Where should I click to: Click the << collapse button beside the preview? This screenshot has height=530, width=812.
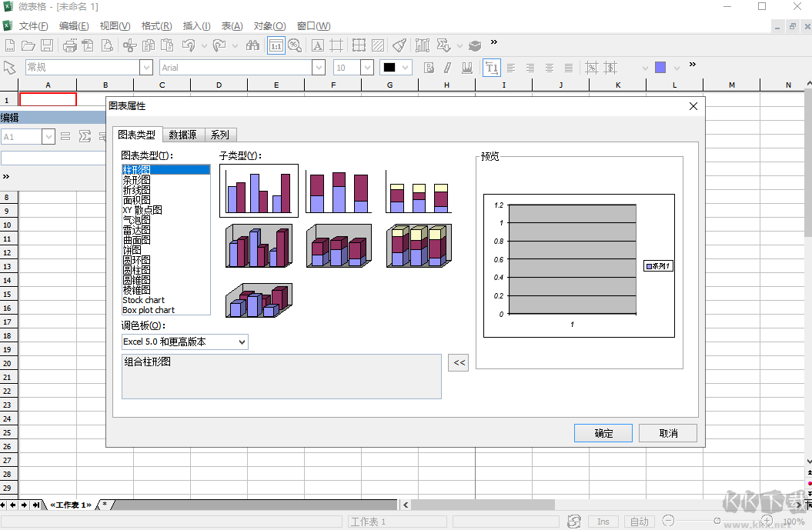[458, 362]
